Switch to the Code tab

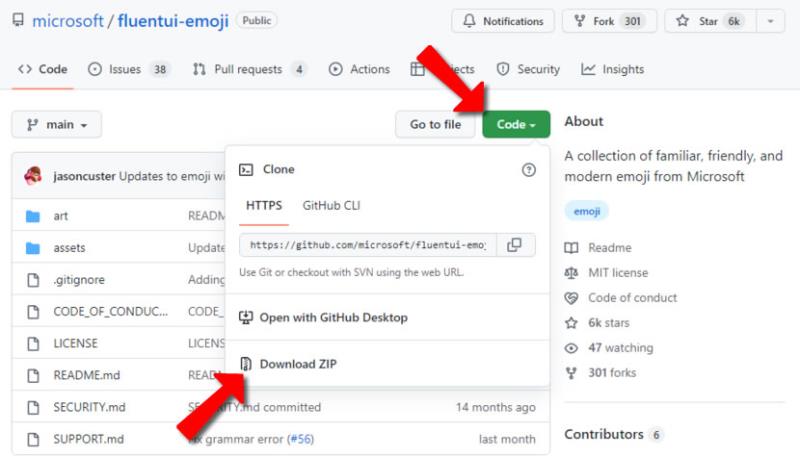point(43,69)
